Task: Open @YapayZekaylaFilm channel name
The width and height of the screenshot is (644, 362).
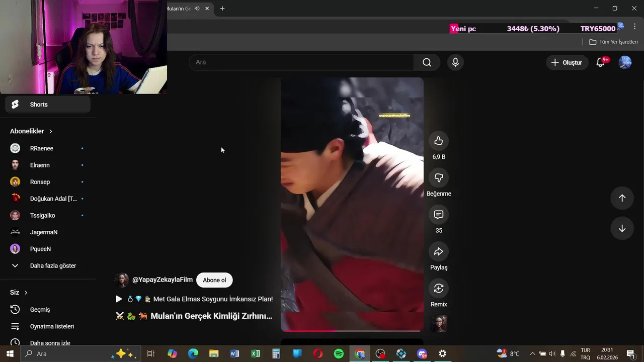Action: click(162, 280)
